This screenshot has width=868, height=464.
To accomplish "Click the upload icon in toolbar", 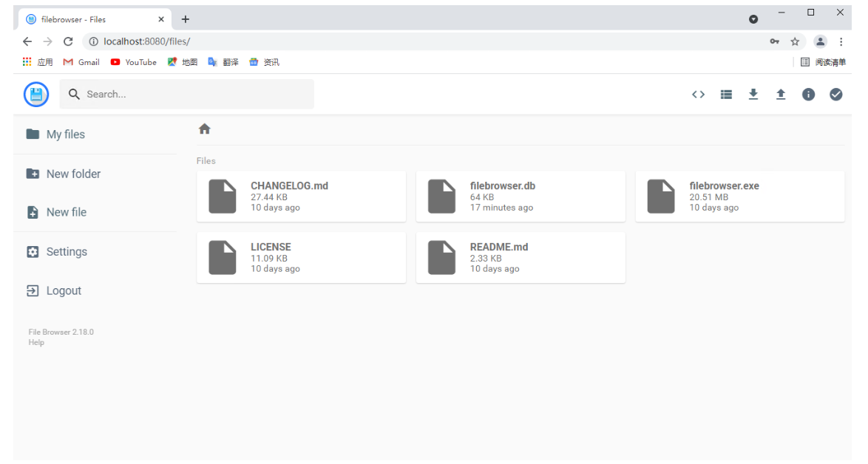I will (781, 94).
